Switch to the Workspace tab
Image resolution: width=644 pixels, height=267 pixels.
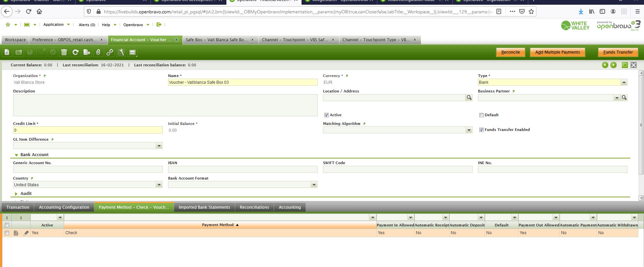point(15,40)
